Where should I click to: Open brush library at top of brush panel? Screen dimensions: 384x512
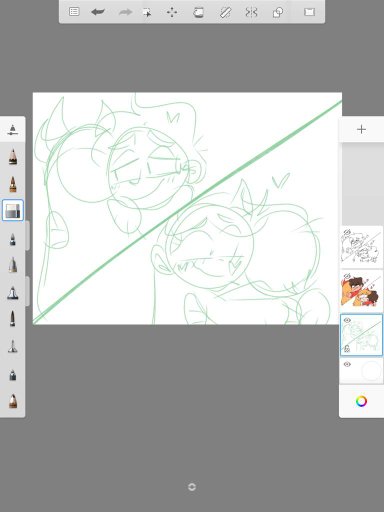click(x=13, y=130)
